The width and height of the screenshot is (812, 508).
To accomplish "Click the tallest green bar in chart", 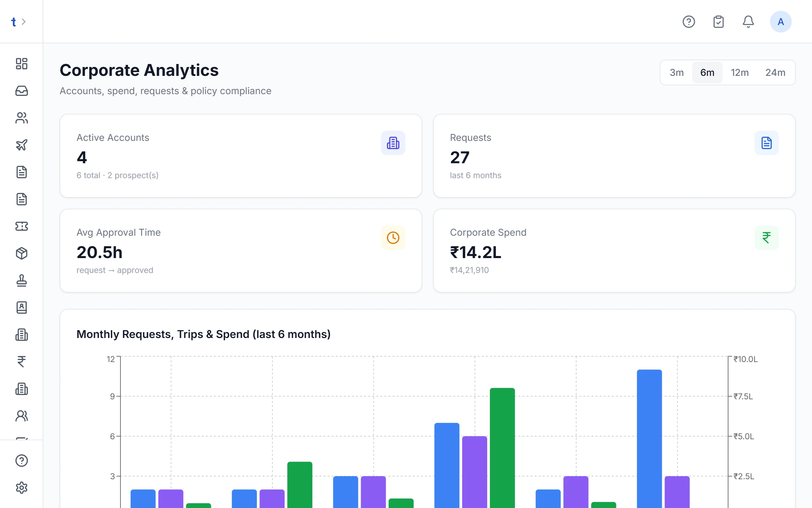I will (502, 448).
